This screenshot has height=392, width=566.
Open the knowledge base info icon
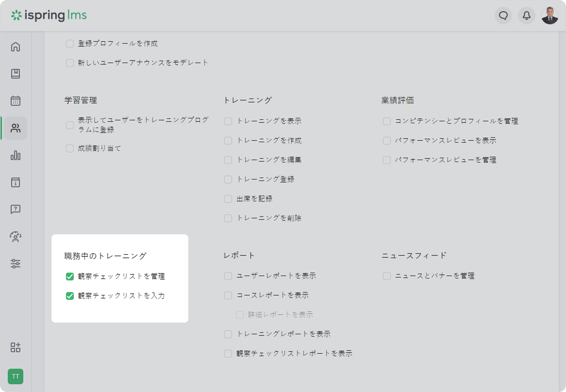coord(16,182)
